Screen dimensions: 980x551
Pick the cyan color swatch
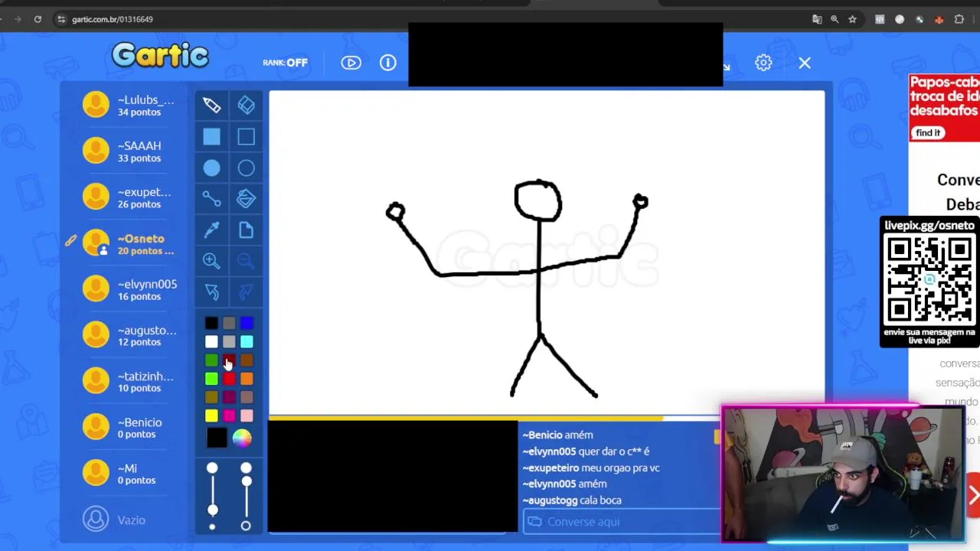pos(247,342)
